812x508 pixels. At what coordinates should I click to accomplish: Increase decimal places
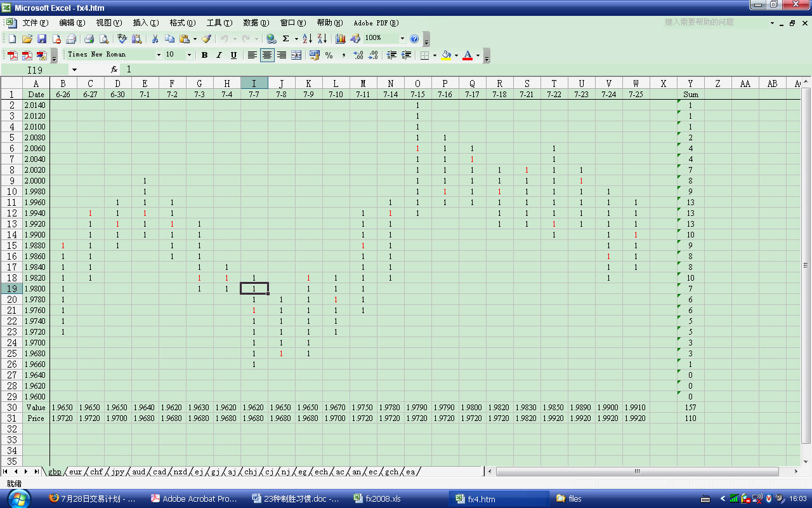(358, 55)
